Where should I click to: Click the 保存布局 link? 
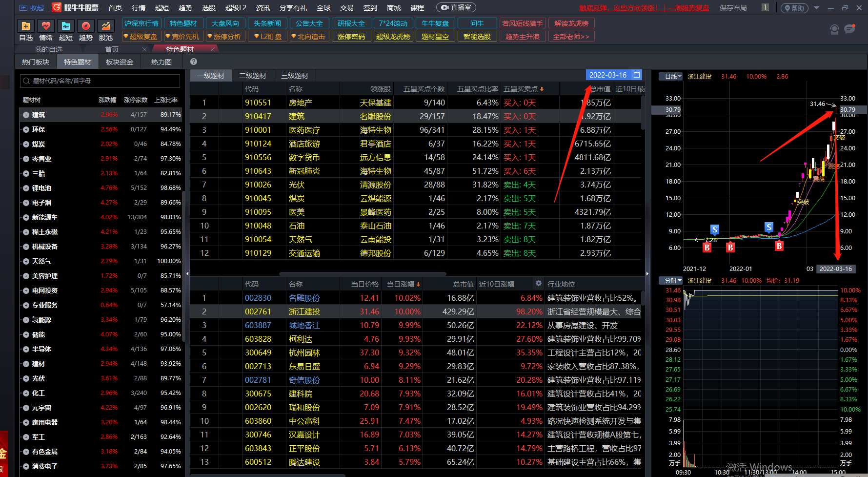733,8
